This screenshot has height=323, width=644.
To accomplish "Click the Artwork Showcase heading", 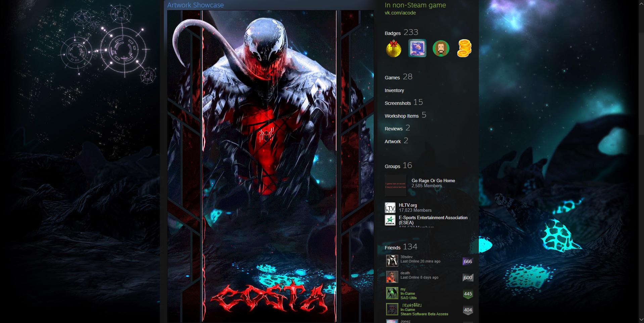I will pyautogui.click(x=195, y=5).
